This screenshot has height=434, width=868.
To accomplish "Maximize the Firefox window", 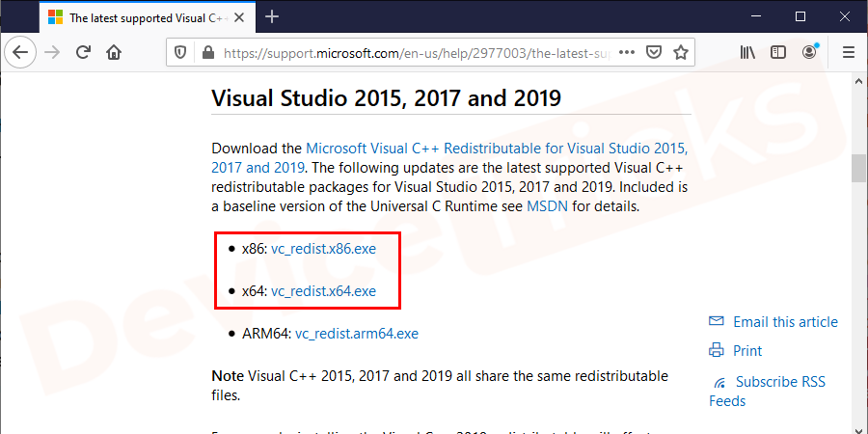I will (x=800, y=16).
